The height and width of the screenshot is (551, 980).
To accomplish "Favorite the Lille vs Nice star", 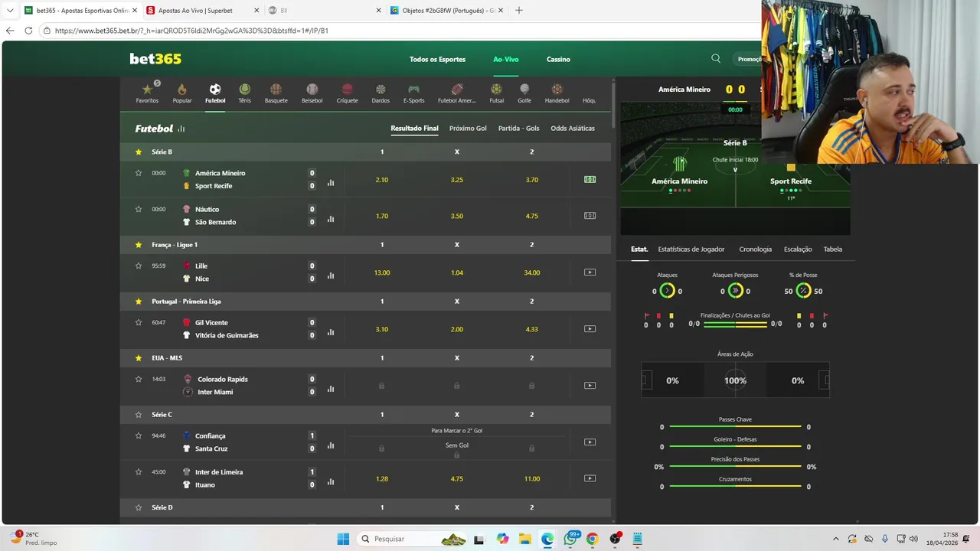I will (139, 266).
